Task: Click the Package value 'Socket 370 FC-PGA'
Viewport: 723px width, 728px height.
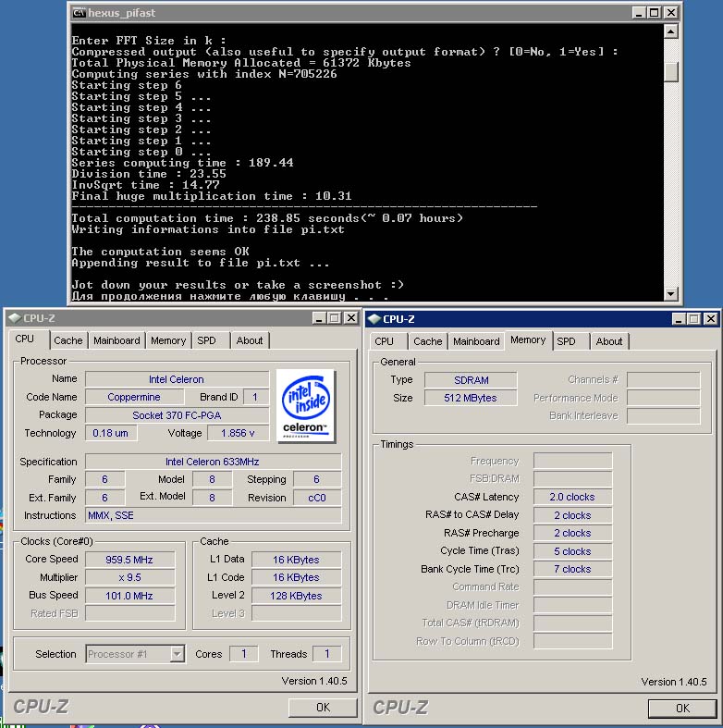Action: (177, 415)
